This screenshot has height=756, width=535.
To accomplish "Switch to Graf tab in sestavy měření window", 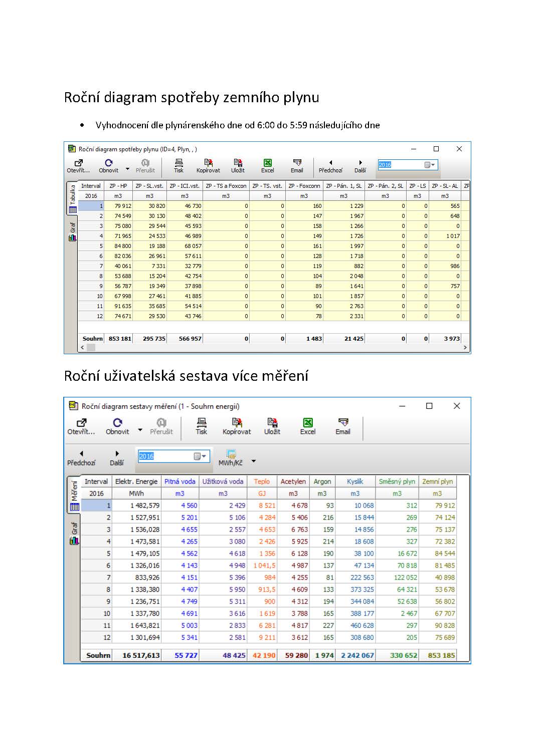I will click(x=74, y=533).
